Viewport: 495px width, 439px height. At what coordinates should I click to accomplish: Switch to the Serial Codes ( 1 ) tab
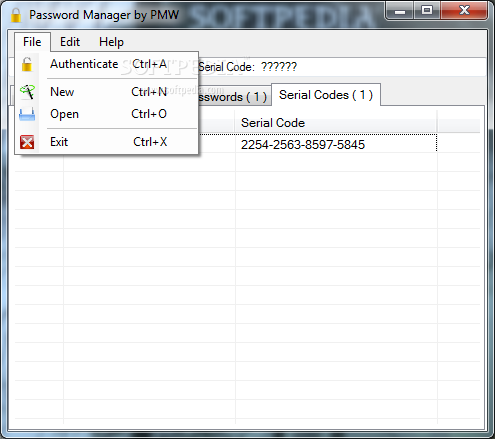(326, 95)
